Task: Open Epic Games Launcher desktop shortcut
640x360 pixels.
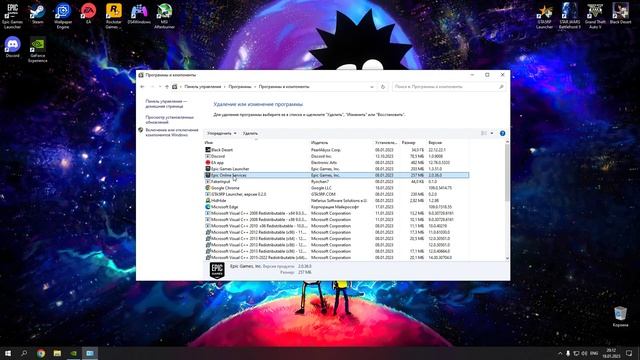Action: pyautogui.click(x=12, y=16)
